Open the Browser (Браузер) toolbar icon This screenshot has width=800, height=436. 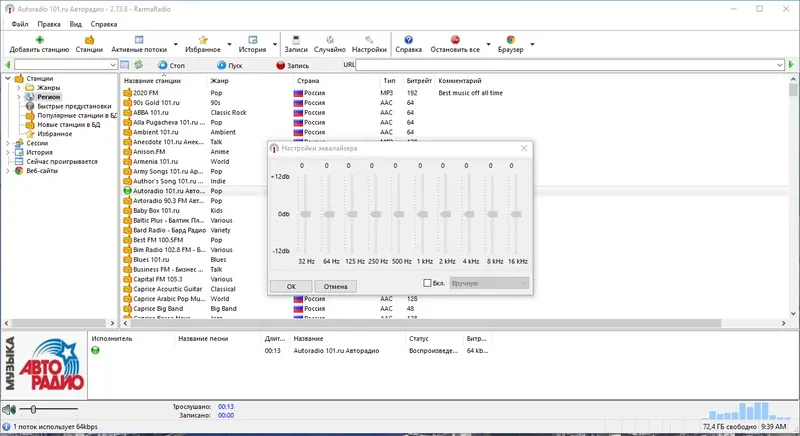coord(511,40)
